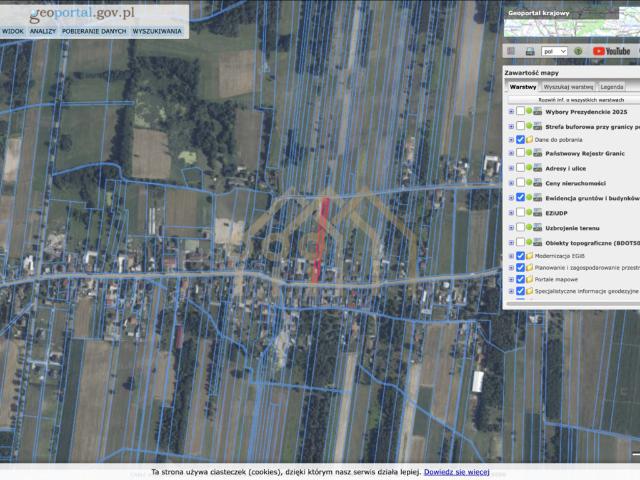Screen dimensions: 640x480
Task: Expand the Uzbrojenie terenu layer tree
Action: coord(511,227)
